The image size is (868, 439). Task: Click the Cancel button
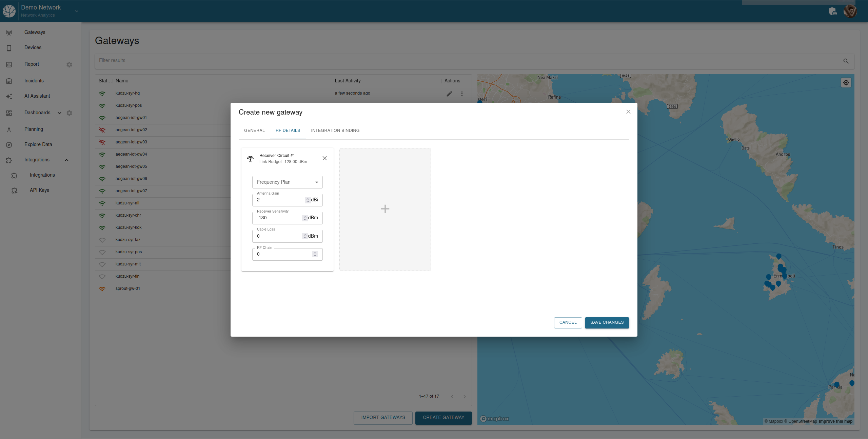pyautogui.click(x=568, y=322)
